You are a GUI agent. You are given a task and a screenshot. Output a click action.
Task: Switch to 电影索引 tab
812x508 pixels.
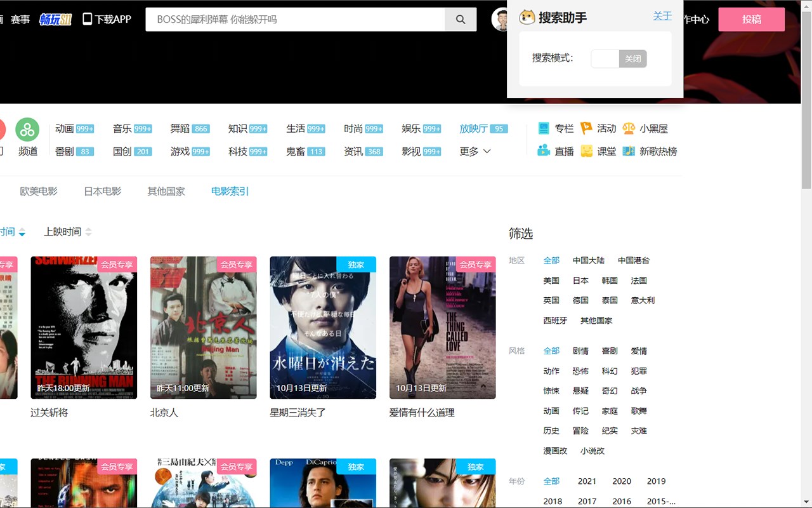(230, 191)
